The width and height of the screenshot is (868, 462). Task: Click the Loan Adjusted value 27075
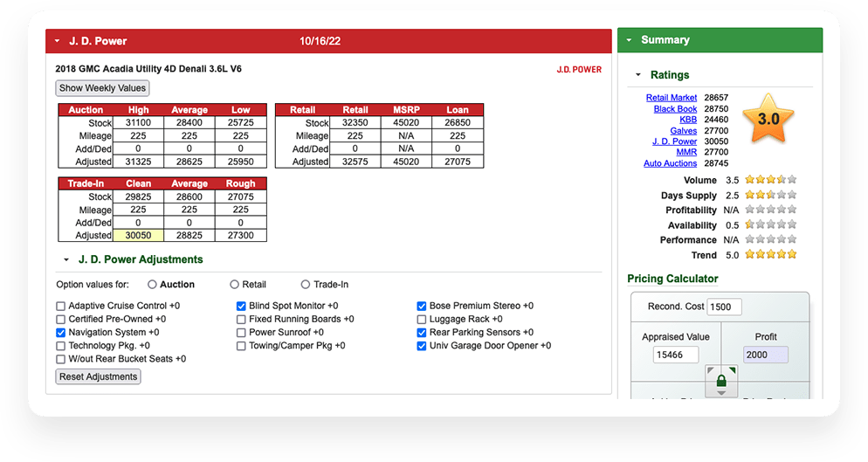pyautogui.click(x=458, y=162)
